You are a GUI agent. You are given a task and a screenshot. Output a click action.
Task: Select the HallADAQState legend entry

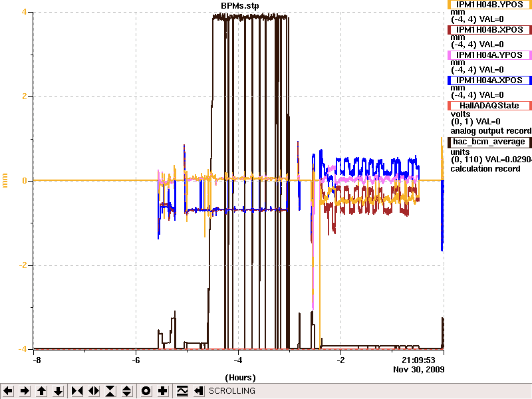pyautogui.click(x=489, y=106)
